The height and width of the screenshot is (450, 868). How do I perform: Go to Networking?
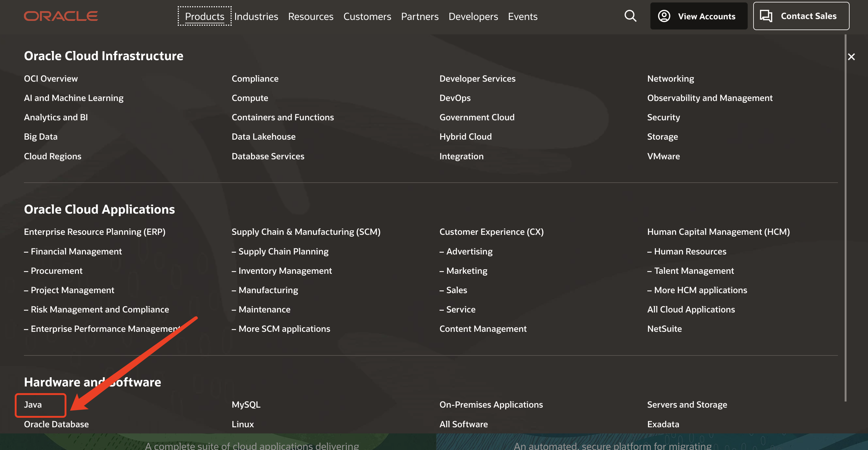tap(671, 79)
